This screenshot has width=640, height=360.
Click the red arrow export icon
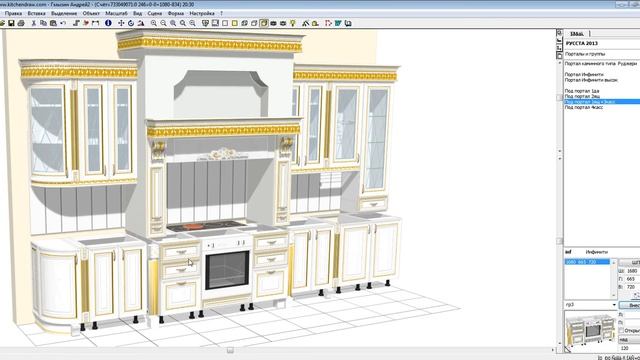[328, 23]
